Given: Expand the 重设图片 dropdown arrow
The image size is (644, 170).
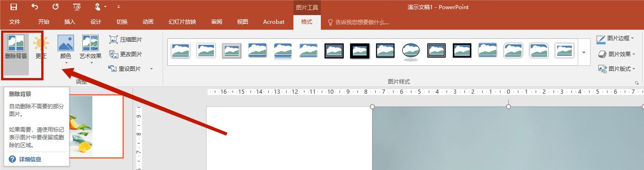Looking at the screenshot, I should coord(151,69).
